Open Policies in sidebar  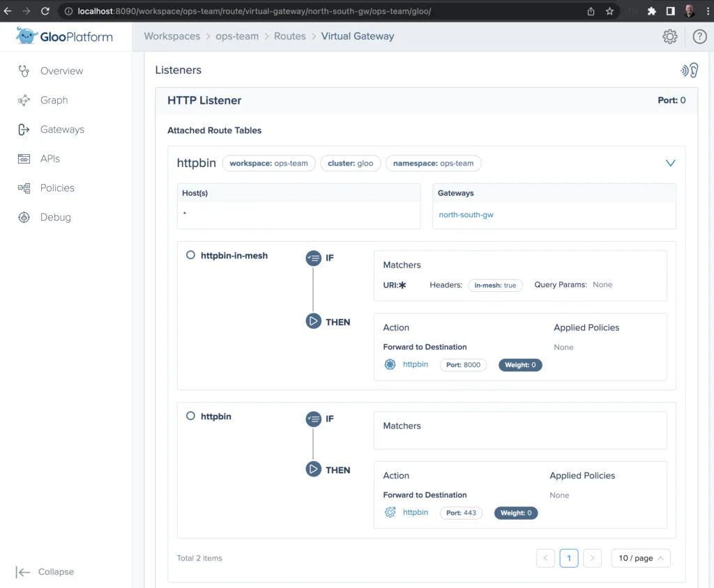point(57,188)
